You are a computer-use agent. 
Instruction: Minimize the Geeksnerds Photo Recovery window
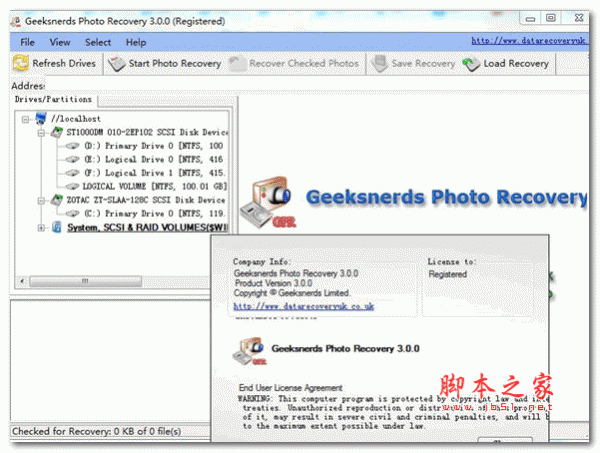point(530,18)
